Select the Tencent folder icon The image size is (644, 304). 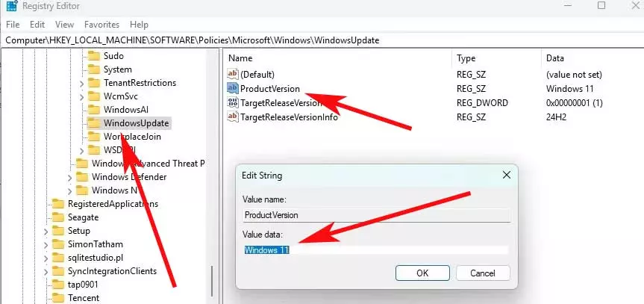[58, 298]
